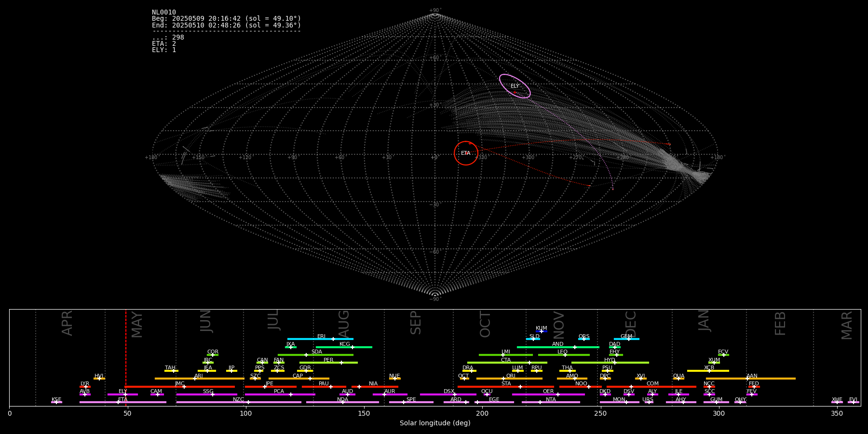Select the CTA shower bar
The height and width of the screenshot is (434, 868).
[x=507, y=363]
